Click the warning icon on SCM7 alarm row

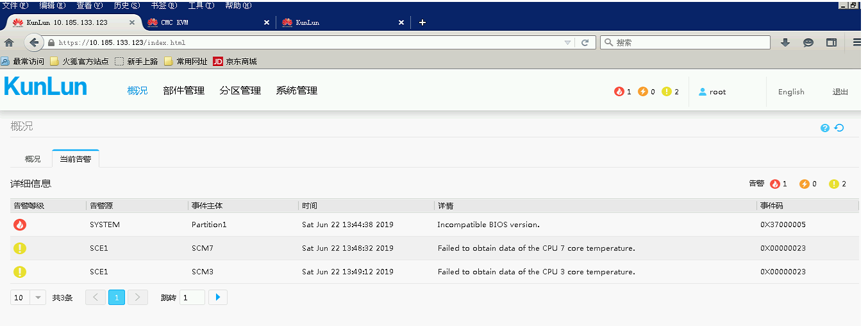coord(20,248)
